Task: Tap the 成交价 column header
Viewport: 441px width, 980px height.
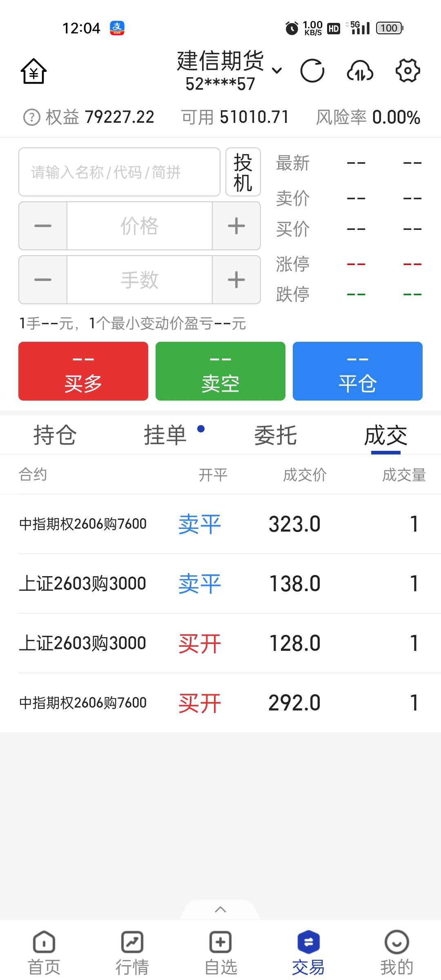Action: click(305, 474)
